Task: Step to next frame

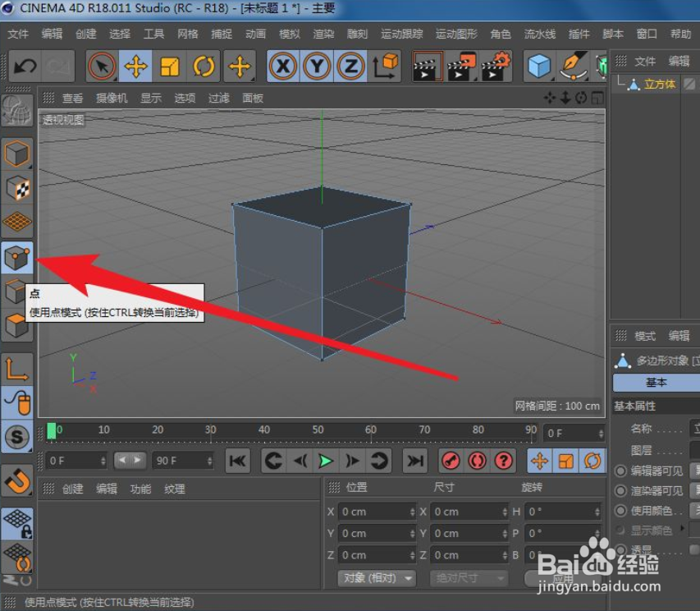Action: 353,461
